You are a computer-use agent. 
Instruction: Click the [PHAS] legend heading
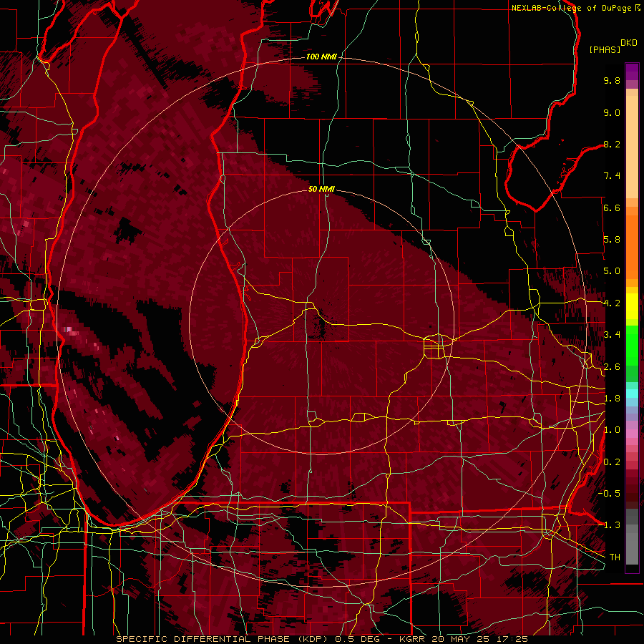(605, 50)
